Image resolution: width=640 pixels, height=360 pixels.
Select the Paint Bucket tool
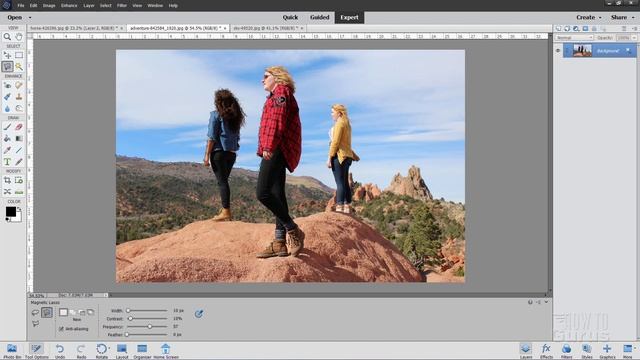pyautogui.click(x=7, y=138)
